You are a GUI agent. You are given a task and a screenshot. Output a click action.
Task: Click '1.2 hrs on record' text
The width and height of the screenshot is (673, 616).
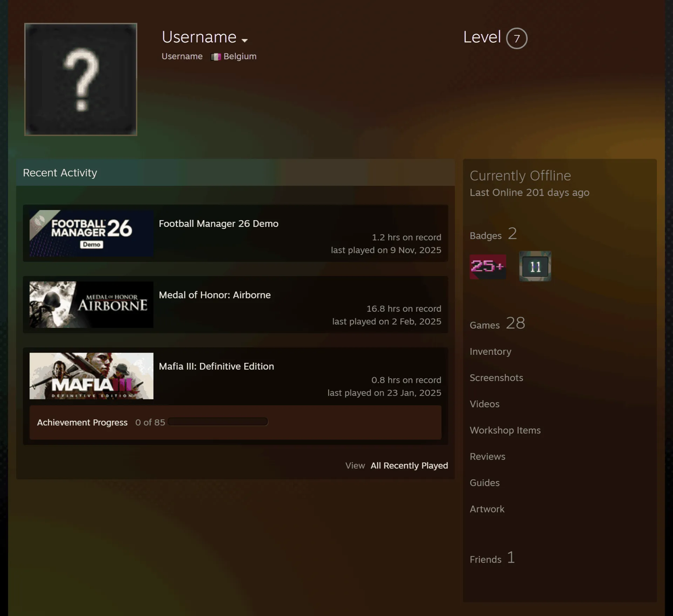point(407,237)
